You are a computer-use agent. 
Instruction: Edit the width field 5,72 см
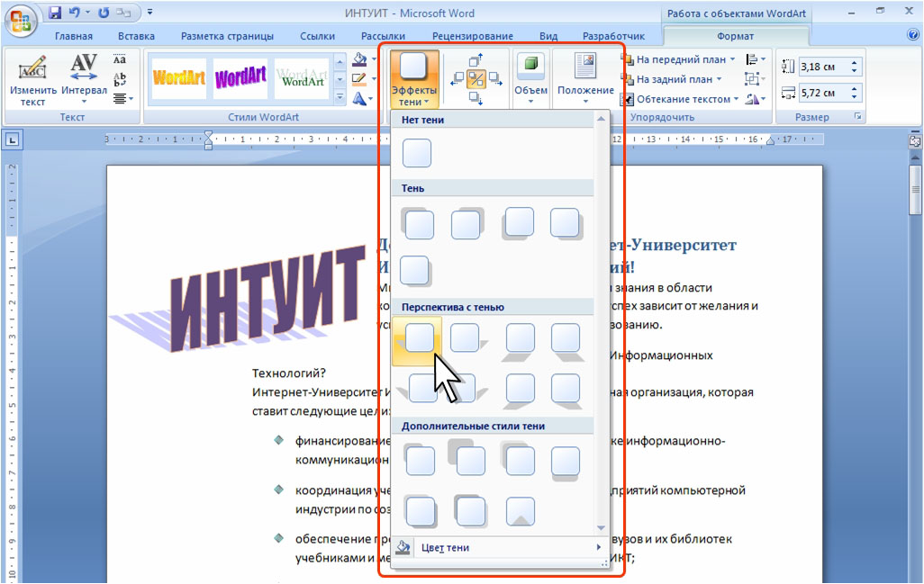(822, 93)
